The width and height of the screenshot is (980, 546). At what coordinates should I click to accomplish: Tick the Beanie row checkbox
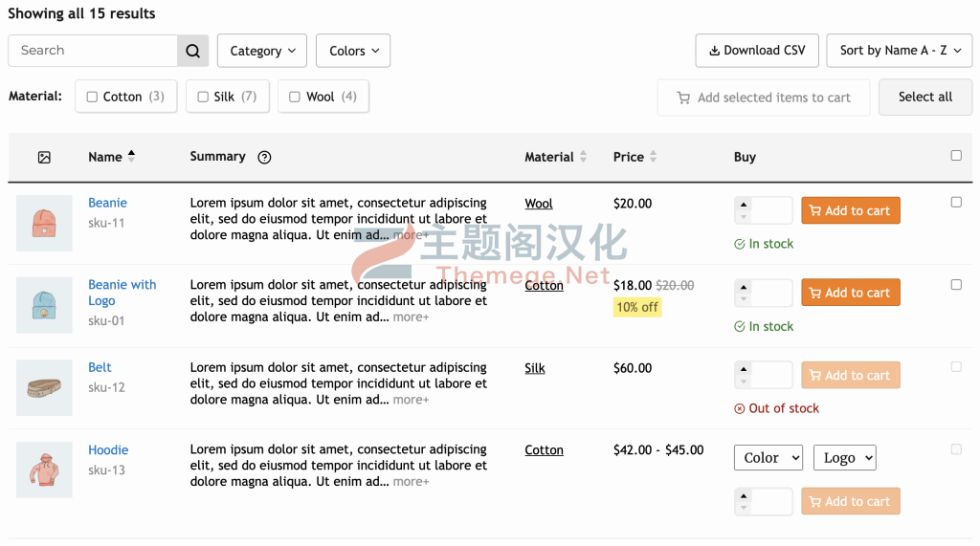click(956, 203)
